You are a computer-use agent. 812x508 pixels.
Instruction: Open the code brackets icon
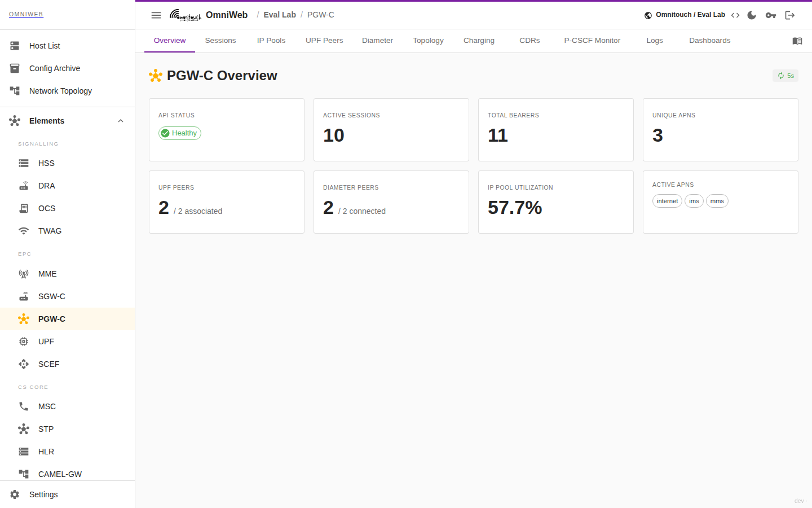[735, 15]
